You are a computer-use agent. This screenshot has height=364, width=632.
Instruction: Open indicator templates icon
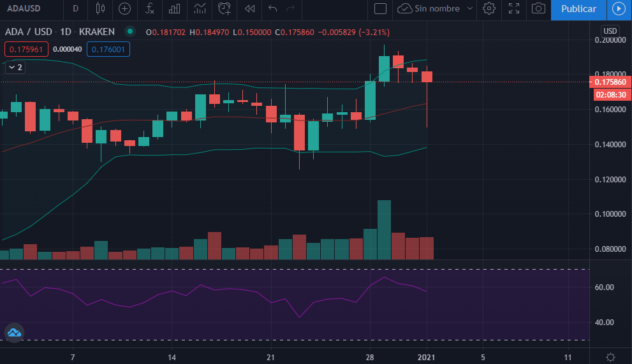[x=200, y=8]
